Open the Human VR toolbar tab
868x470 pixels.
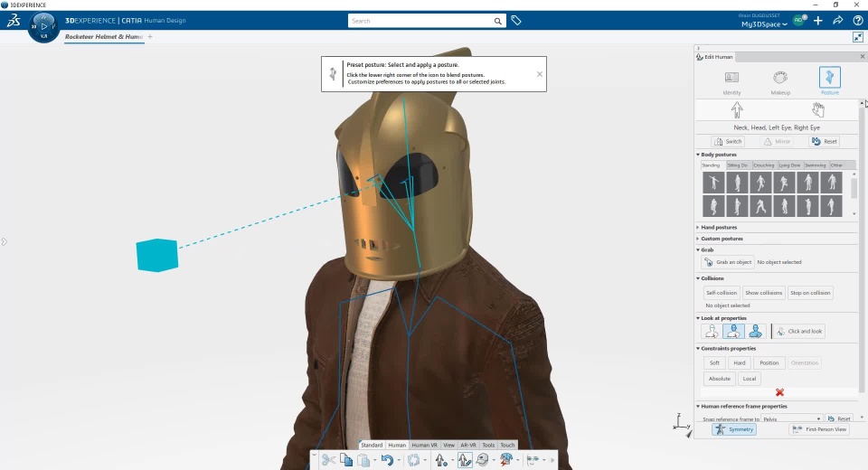click(424, 445)
